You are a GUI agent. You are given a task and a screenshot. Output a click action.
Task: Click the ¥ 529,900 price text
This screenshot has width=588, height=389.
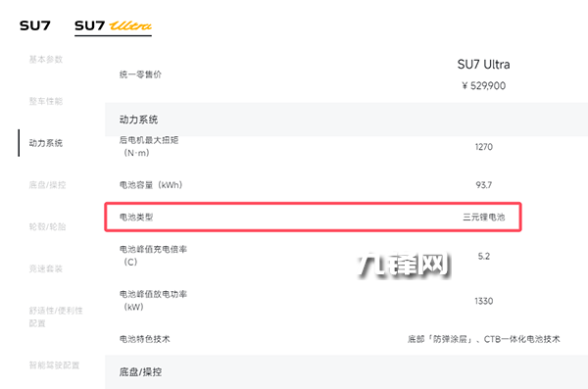click(484, 86)
